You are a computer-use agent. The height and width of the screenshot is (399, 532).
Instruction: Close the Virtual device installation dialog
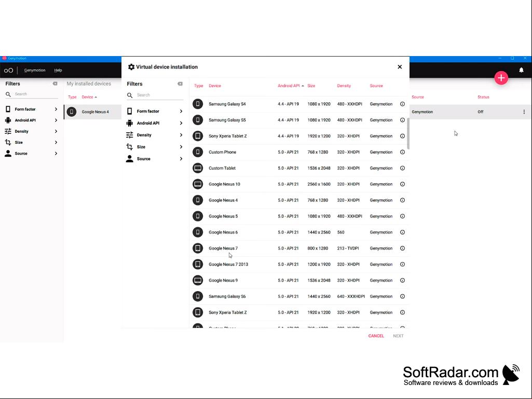[400, 67]
